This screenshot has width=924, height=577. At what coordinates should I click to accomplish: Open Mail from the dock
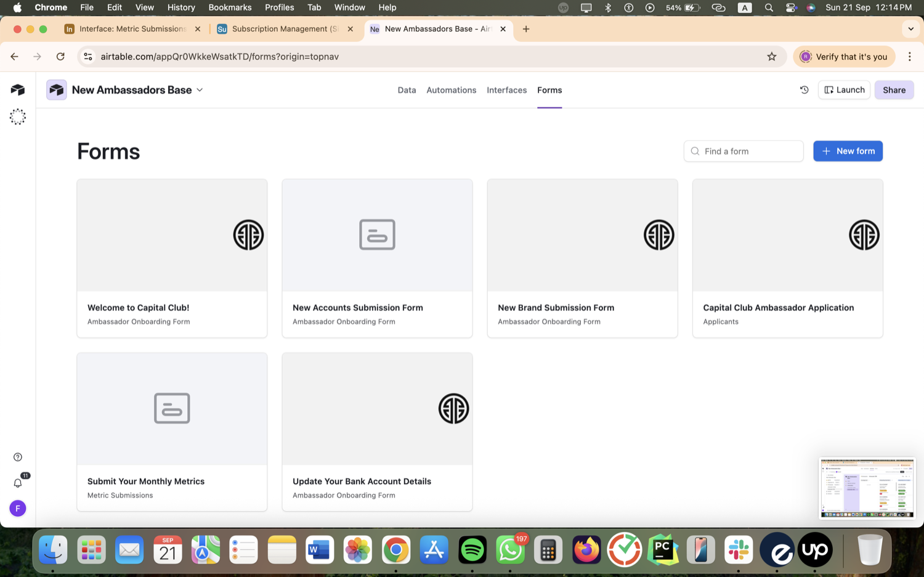click(129, 550)
